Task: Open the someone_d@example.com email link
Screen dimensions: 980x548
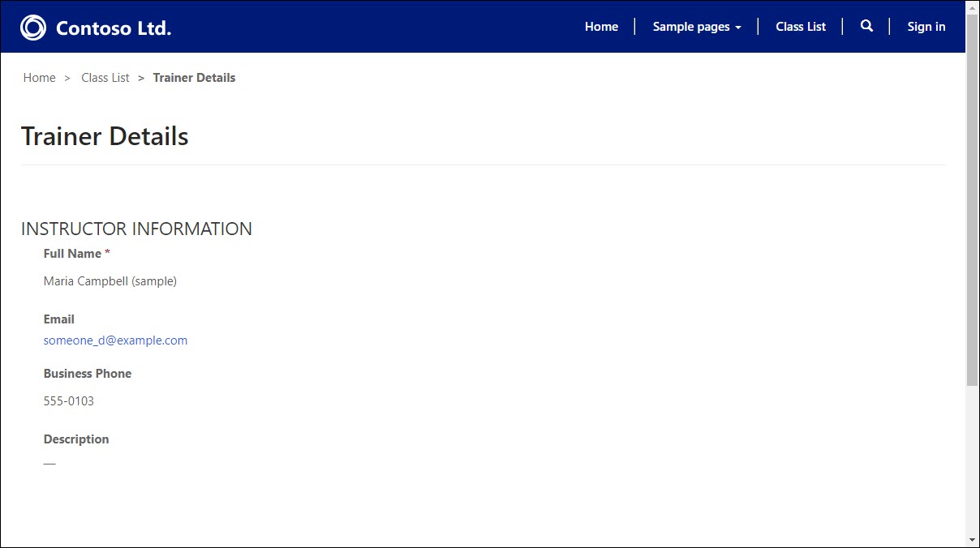Action: point(115,340)
